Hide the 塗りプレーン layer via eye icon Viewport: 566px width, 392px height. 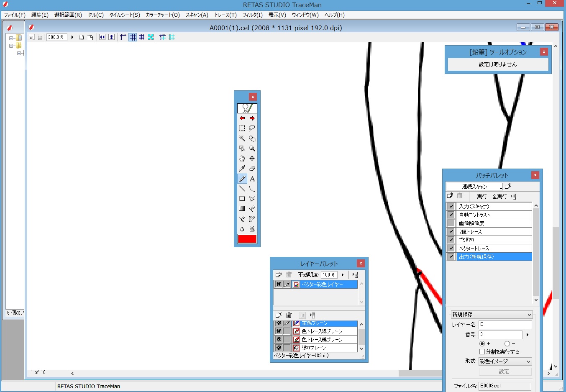pos(279,348)
